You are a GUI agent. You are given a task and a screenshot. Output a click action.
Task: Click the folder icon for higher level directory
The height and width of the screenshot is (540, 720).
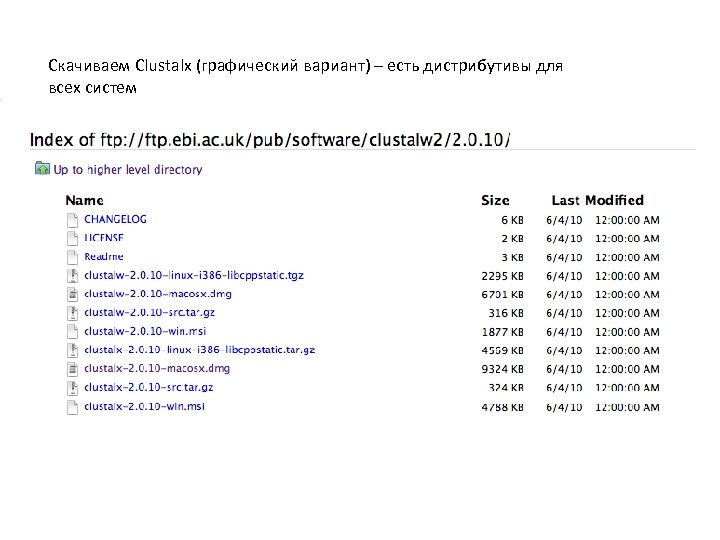click(42, 170)
